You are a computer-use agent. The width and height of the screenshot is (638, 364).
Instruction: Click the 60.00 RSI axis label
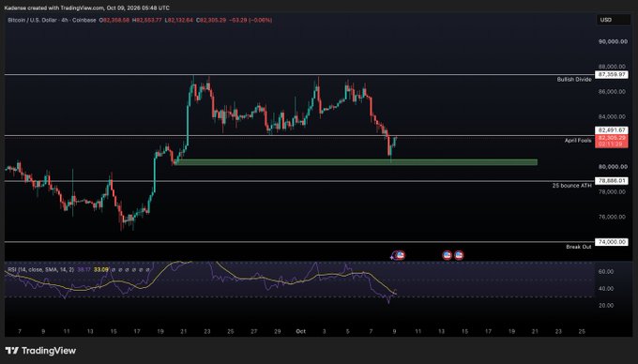point(606,272)
